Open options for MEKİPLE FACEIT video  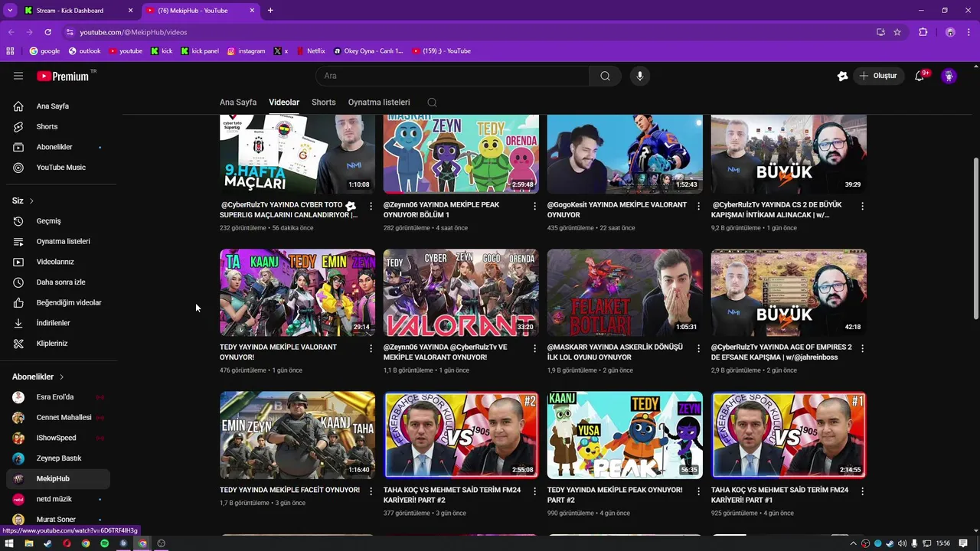click(x=371, y=491)
